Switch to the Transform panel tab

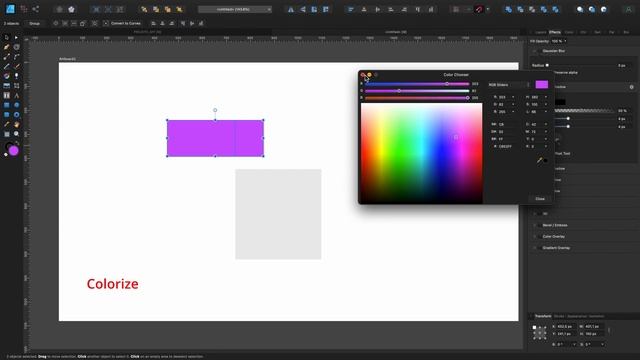pyautogui.click(x=543, y=316)
